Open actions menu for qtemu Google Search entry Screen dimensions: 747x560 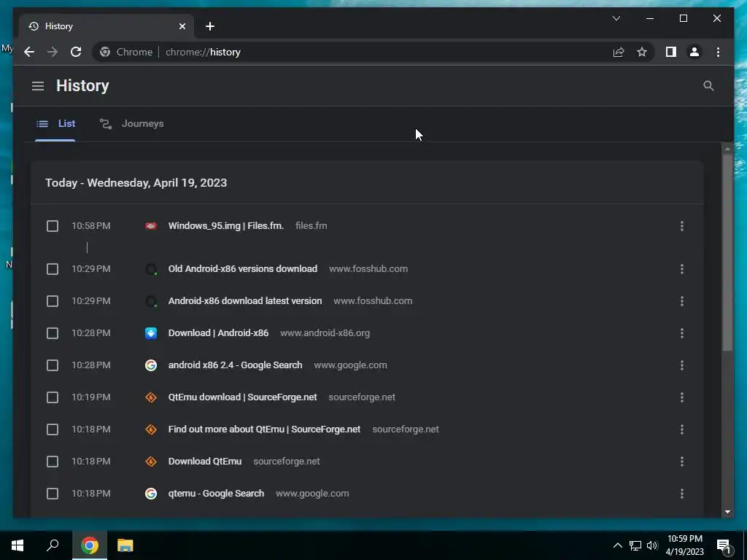click(682, 494)
